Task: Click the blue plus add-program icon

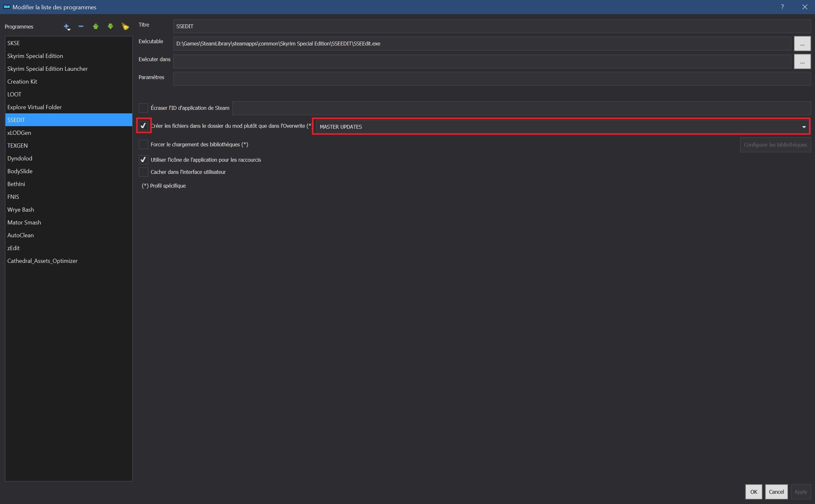Action: click(67, 26)
